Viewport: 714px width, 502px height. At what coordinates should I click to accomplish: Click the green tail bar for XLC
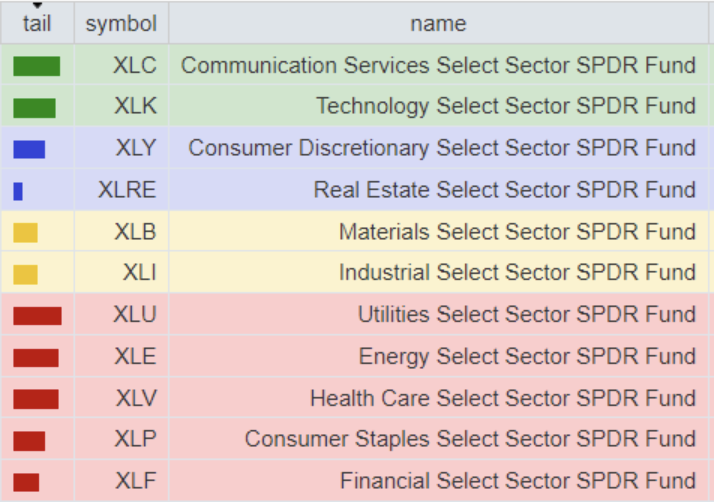point(36,66)
